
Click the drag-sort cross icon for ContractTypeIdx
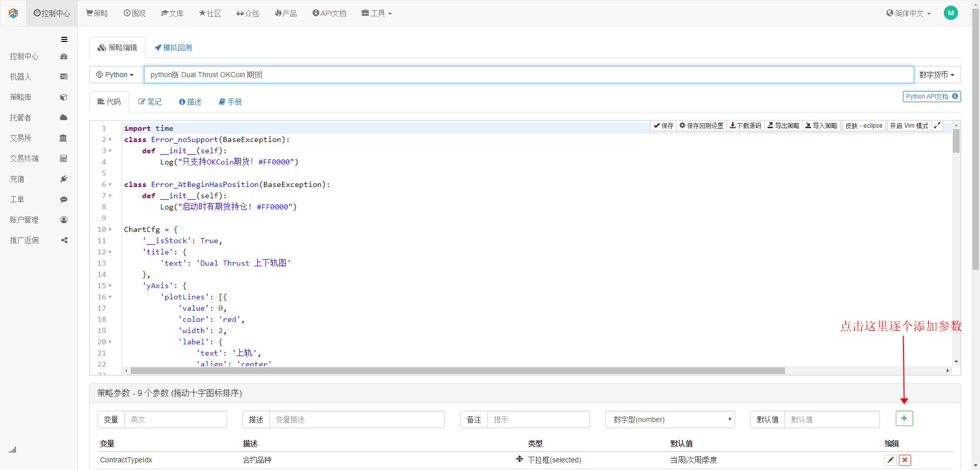tap(519, 459)
